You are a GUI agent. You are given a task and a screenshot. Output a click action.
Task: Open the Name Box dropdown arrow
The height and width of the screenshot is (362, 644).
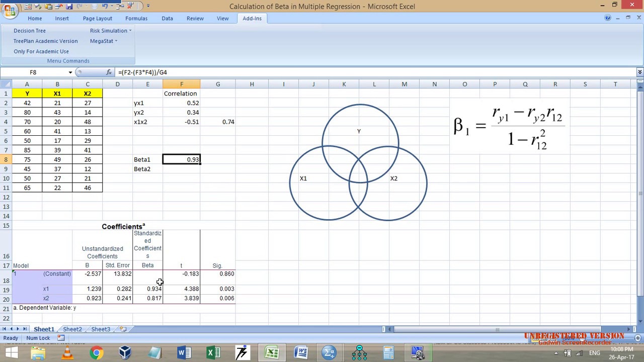[70, 72]
